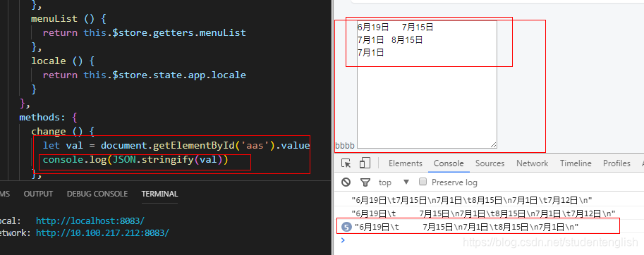This screenshot has width=644, height=255.
Task: Switch to the Timeline tab
Action: (576, 163)
